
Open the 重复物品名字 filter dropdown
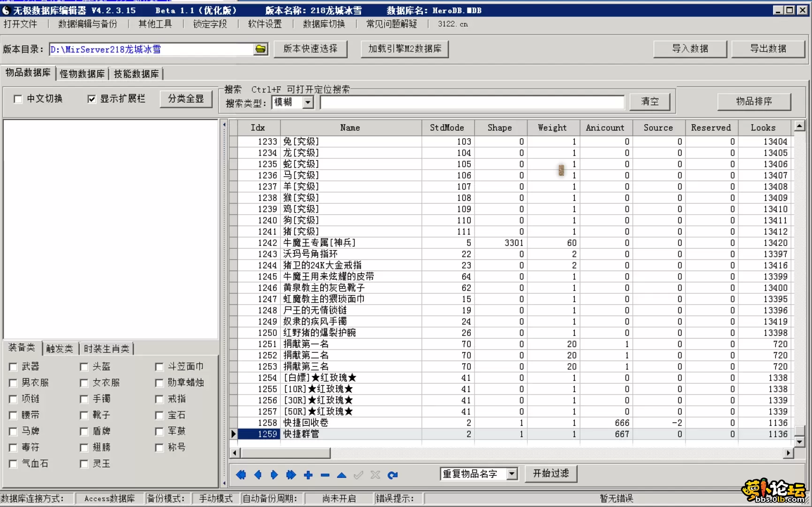512,474
